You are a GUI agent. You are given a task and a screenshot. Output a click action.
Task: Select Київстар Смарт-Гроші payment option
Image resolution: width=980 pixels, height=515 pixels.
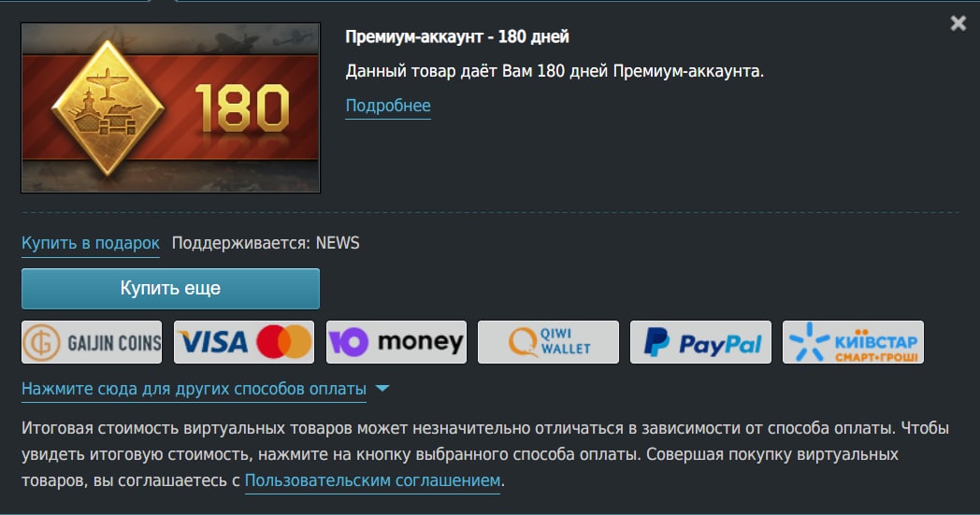pos(853,342)
